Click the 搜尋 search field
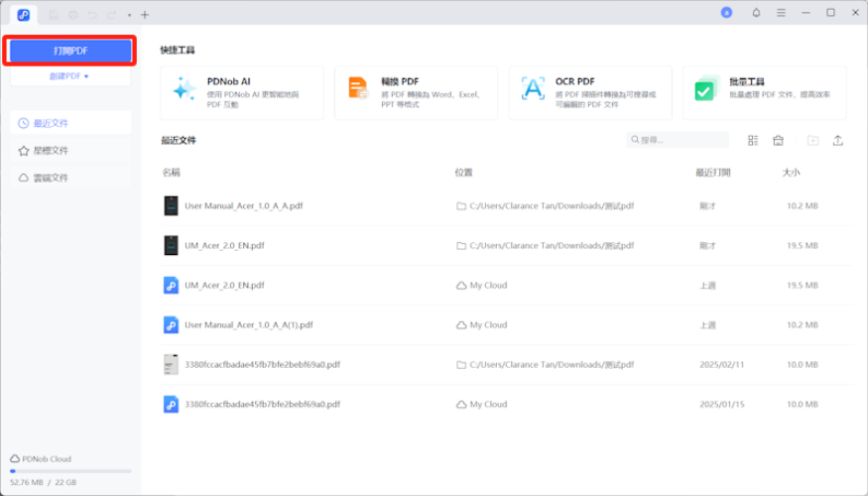 (680, 141)
